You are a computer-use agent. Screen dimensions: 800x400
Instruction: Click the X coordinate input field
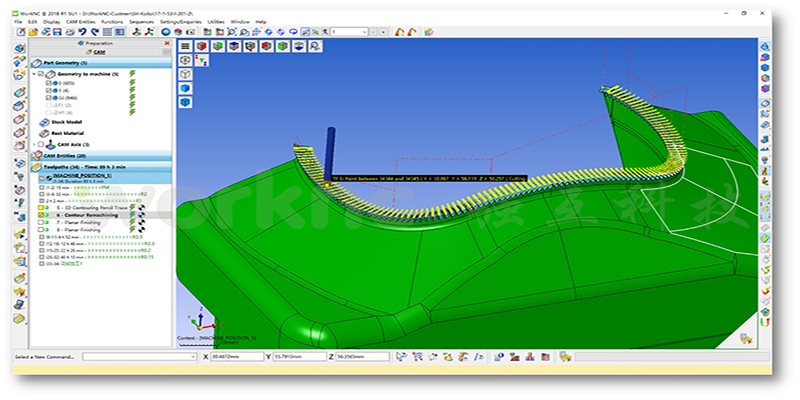[237, 357]
